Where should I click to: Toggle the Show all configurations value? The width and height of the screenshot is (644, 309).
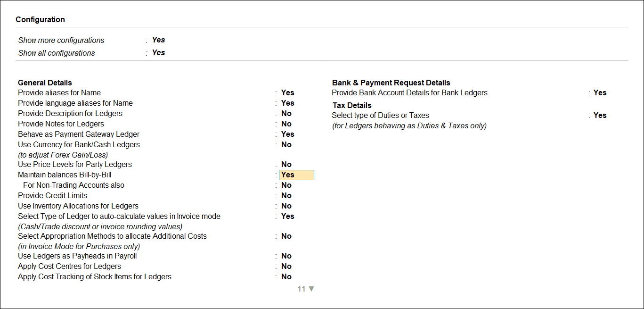click(158, 53)
